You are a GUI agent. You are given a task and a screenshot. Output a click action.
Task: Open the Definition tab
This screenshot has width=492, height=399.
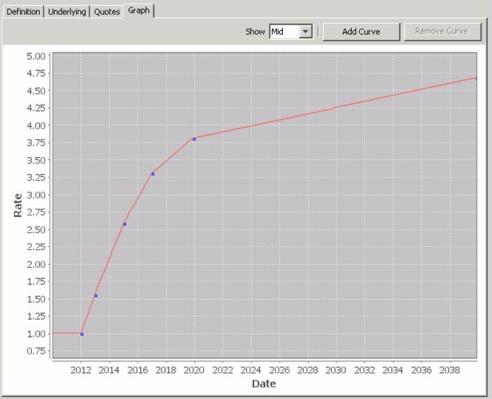(x=23, y=12)
